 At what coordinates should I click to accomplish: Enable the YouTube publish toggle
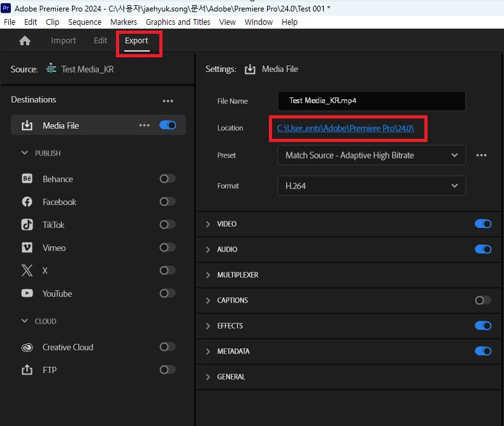[168, 293]
